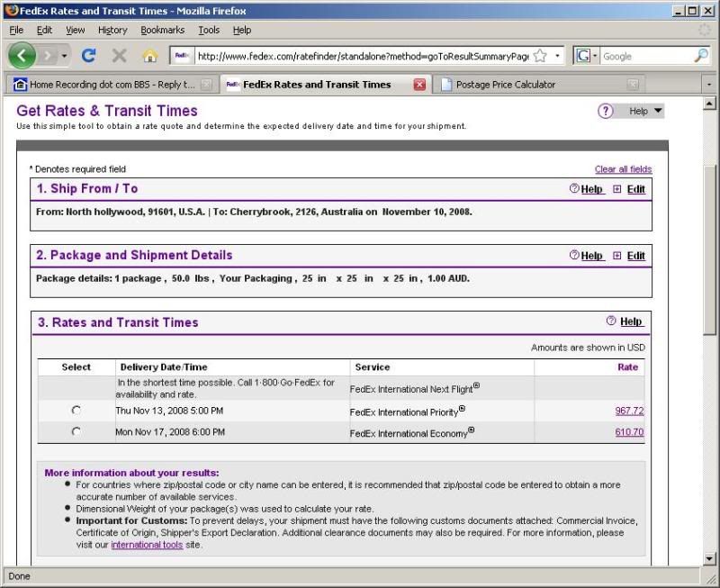Open the 967.72 rate link
Image resolution: width=720 pixels, height=588 pixels.
(x=629, y=411)
